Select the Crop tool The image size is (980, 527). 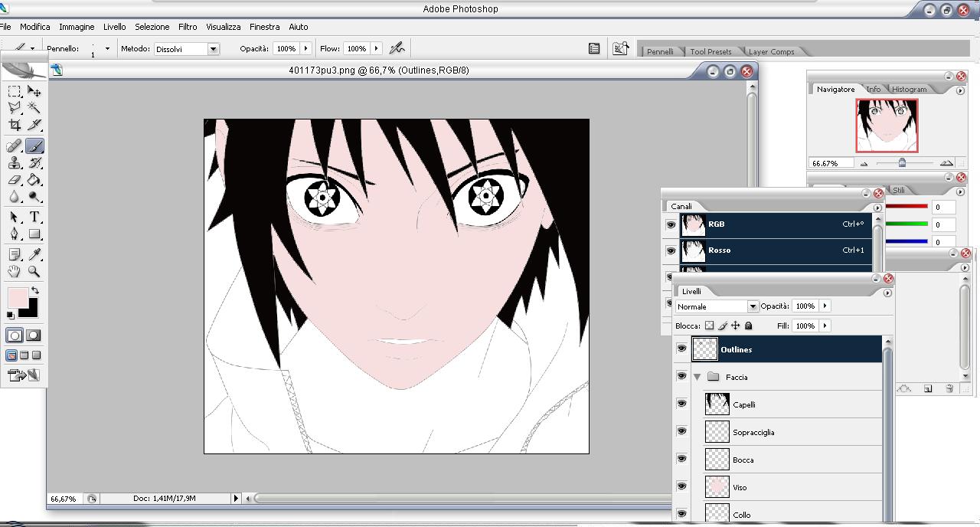point(15,125)
